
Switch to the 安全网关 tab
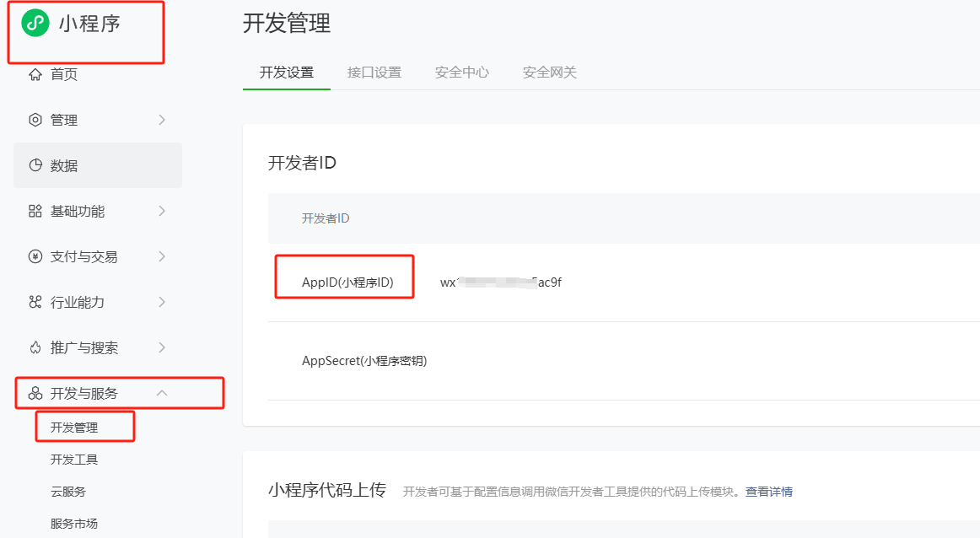[549, 73]
